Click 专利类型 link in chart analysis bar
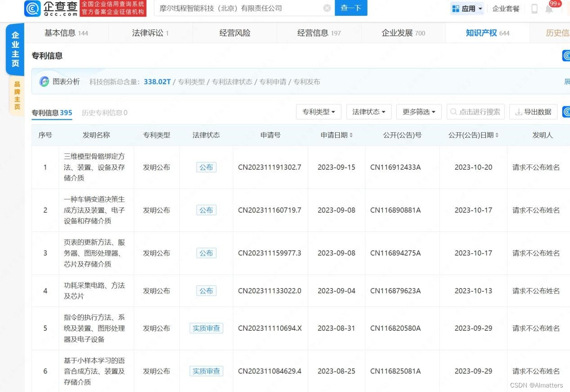Viewport: 570px width, 392px height. point(191,81)
